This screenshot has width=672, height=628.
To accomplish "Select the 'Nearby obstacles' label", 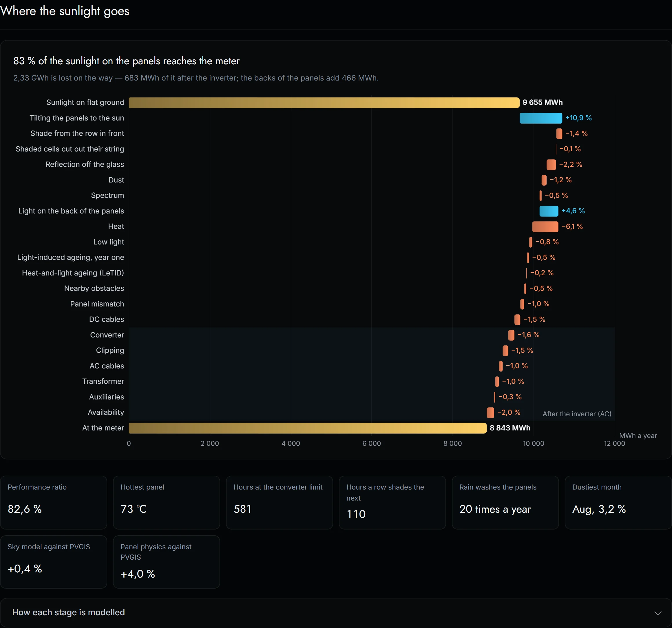I will tap(94, 288).
